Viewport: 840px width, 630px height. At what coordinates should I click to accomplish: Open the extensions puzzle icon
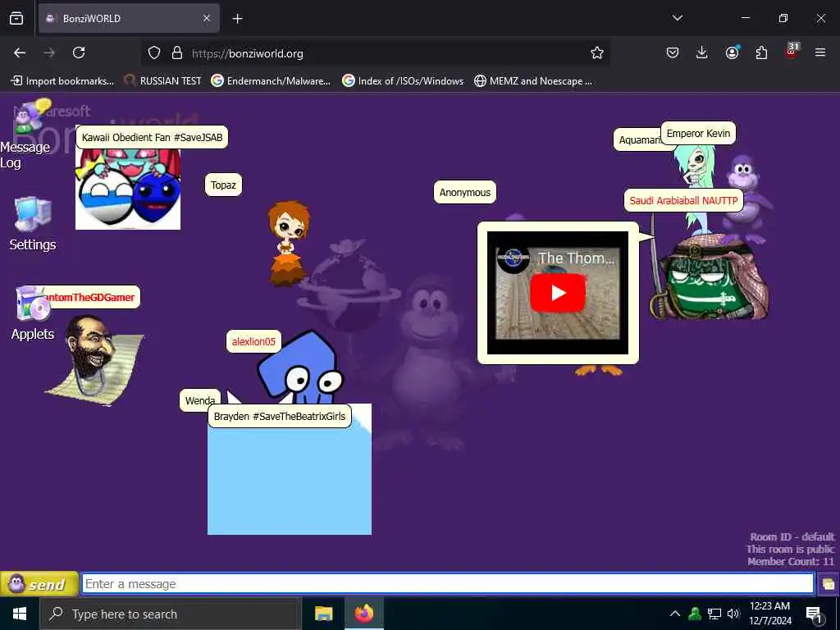click(761, 52)
